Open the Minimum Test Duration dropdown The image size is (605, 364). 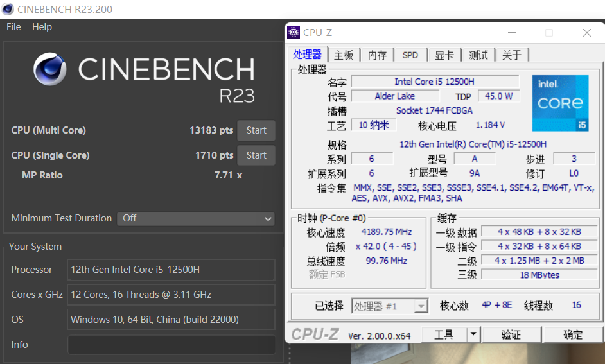click(x=196, y=219)
